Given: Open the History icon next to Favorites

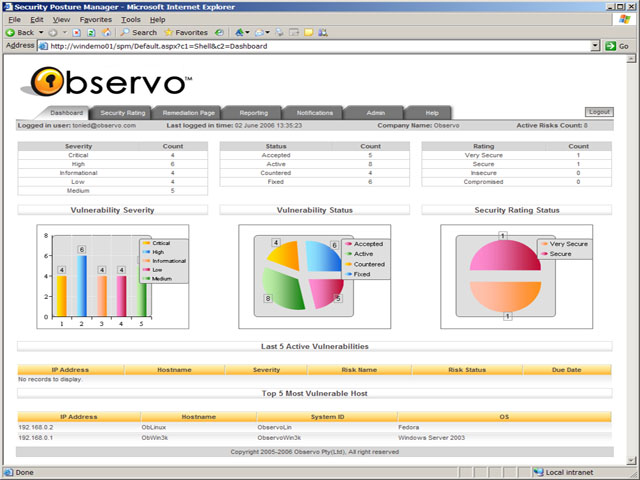Looking at the screenshot, I should click(x=219, y=33).
